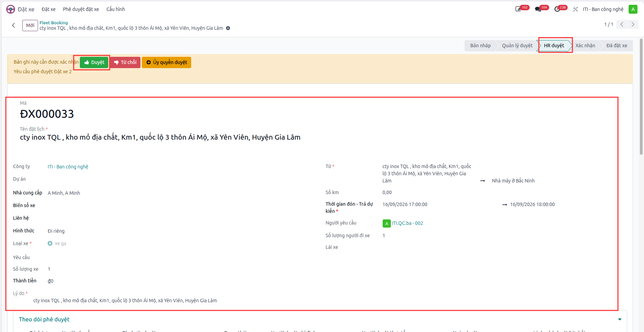644x332 pixels.
Task: Open the debug tools wrench icon
Action: point(575,9)
